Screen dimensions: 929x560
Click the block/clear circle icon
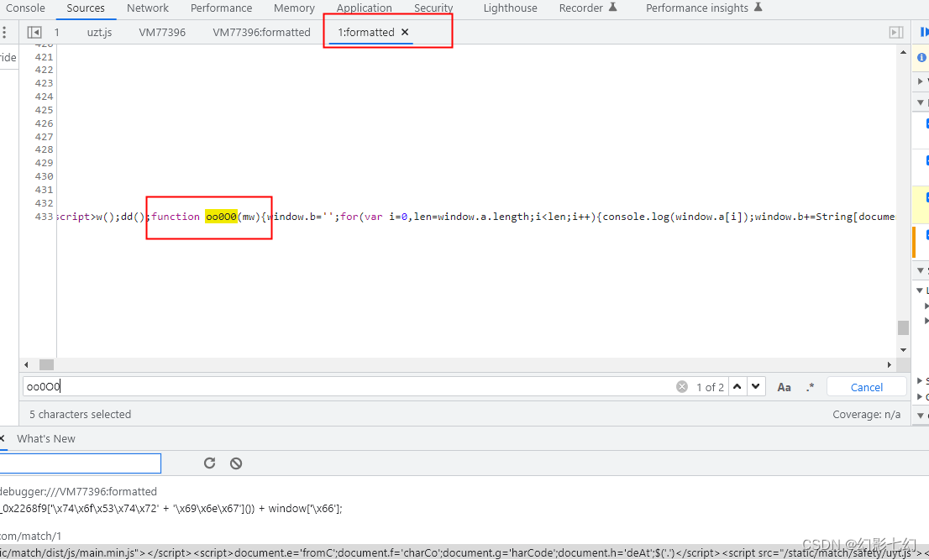click(x=236, y=463)
